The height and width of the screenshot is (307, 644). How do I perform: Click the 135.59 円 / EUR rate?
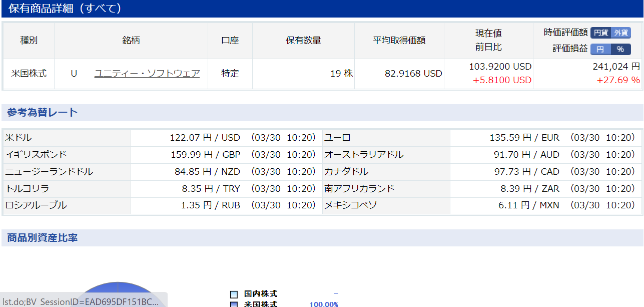point(524,138)
